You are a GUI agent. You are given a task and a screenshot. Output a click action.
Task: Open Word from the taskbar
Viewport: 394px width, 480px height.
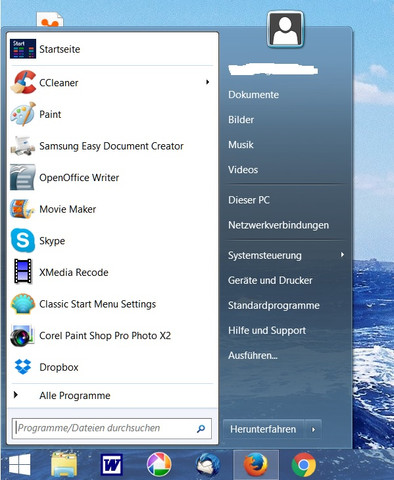[111, 464]
